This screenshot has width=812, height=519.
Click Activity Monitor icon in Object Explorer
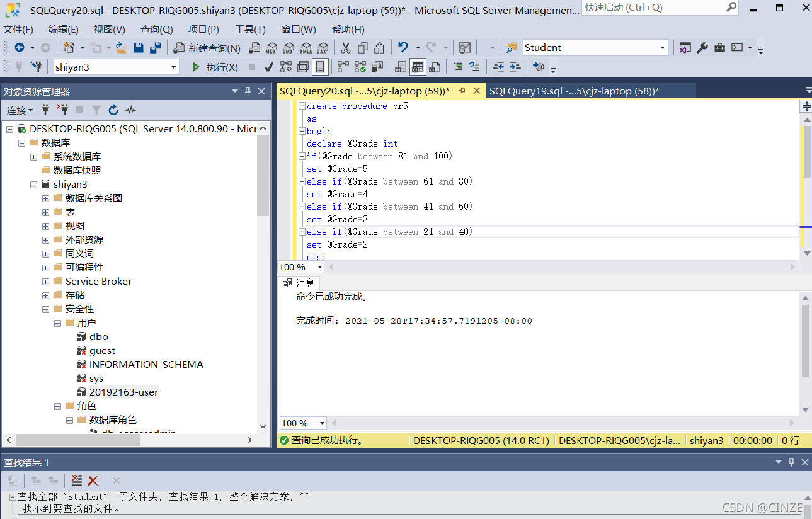tap(130, 110)
